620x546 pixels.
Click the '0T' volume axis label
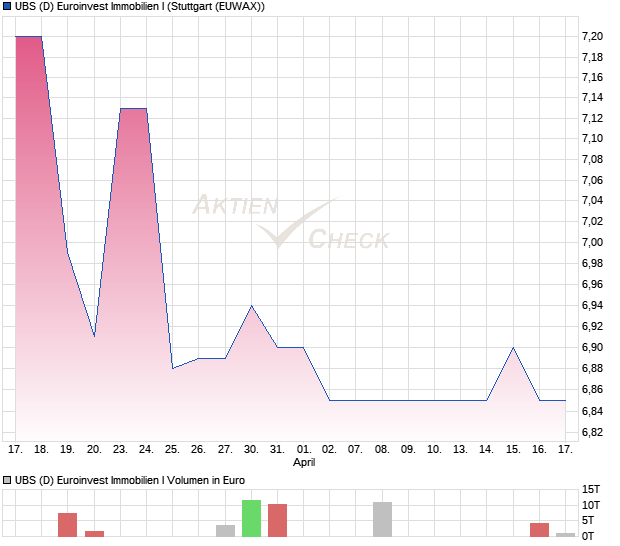pyautogui.click(x=588, y=536)
